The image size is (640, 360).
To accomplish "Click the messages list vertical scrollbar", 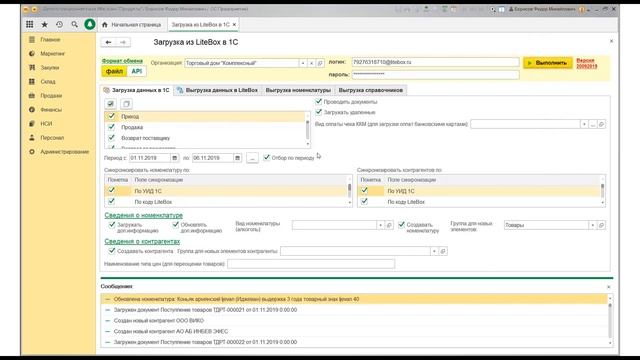I will [x=610, y=320].
